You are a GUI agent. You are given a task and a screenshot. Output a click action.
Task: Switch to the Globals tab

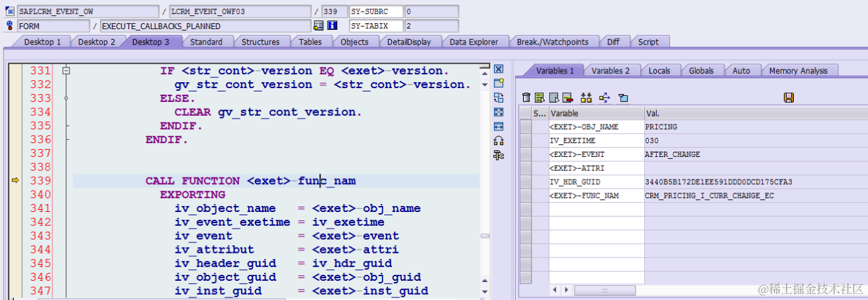coord(701,71)
